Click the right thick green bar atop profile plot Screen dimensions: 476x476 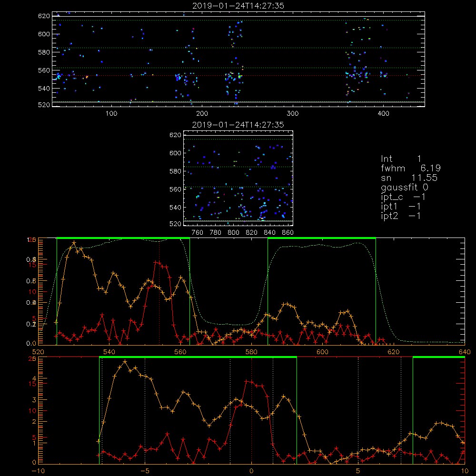tap(322, 238)
